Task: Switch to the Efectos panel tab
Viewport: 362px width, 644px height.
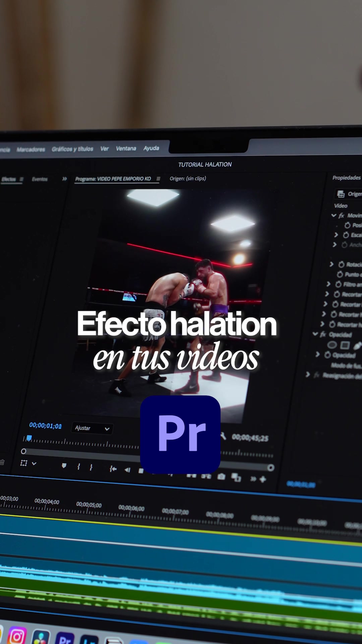Action: [x=9, y=179]
